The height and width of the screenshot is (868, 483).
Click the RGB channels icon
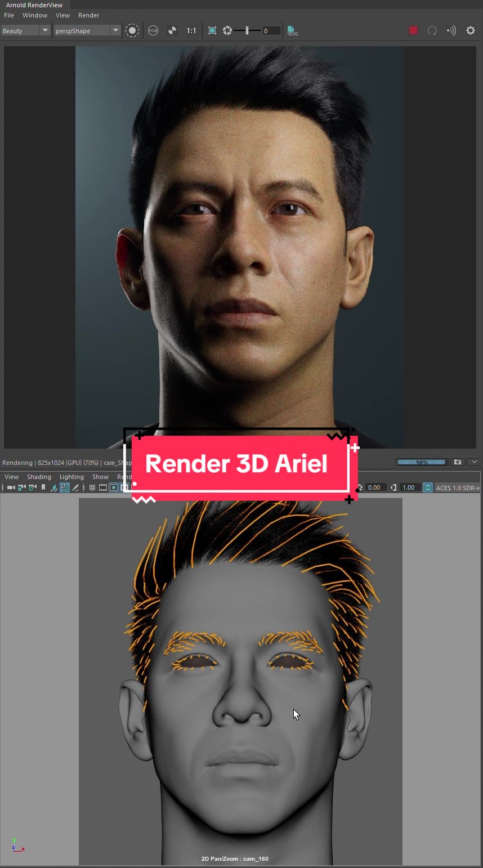pyautogui.click(x=153, y=30)
